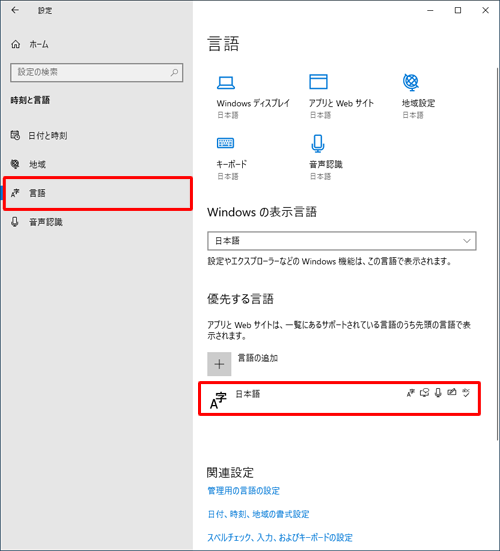Open the アプリと Web サイト tile label

point(341,103)
